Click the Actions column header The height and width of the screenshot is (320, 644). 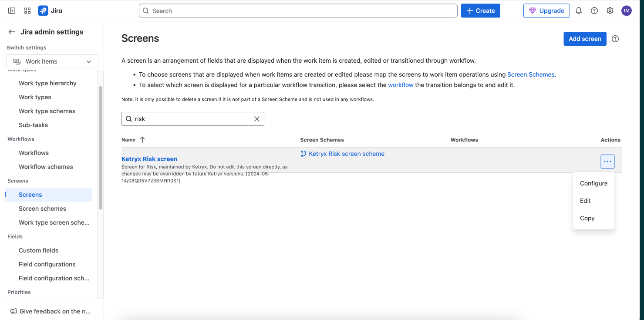pyautogui.click(x=610, y=140)
